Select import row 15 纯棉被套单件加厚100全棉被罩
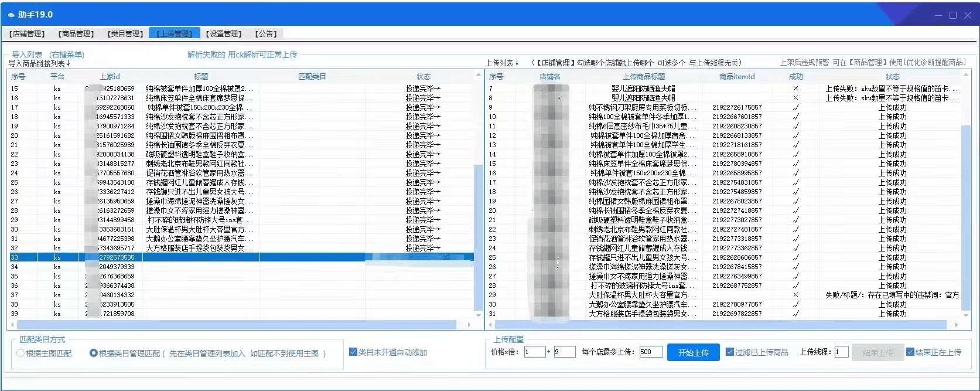Viewport: 980px width, 391px height. tap(241, 89)
